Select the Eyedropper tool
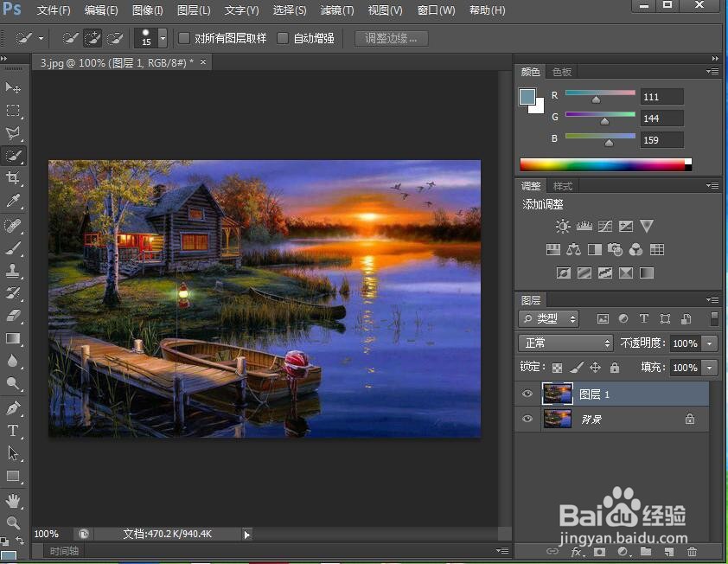The width and height of the screenshot is (728, 564). click(12, 201)
